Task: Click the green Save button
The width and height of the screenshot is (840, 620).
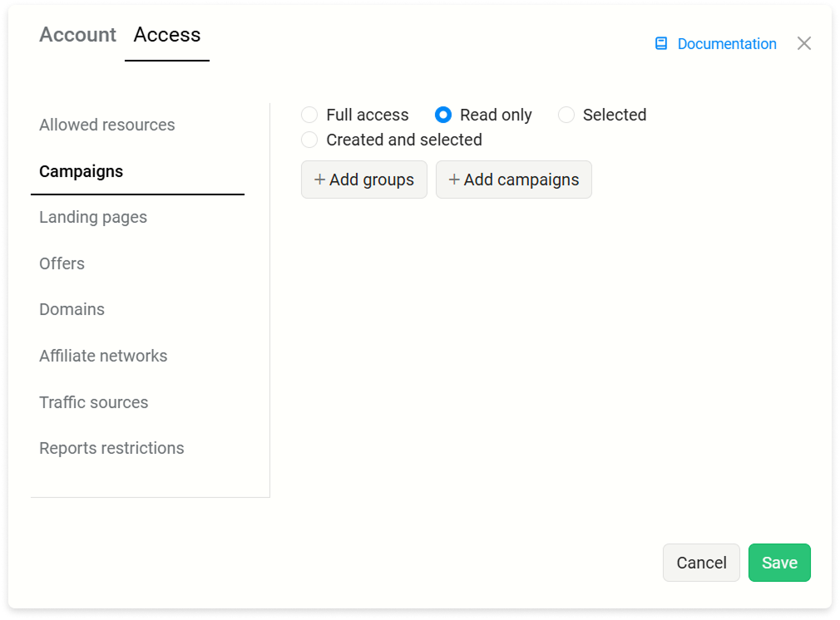Action: click(x=779, y=563)
